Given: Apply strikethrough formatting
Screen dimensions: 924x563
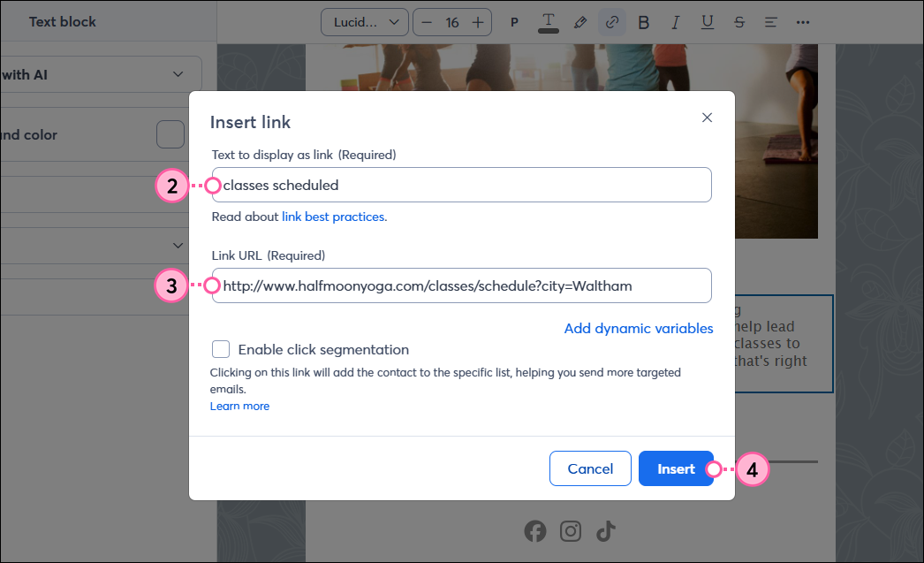Looking at the screenshot, I should (738, 22).
